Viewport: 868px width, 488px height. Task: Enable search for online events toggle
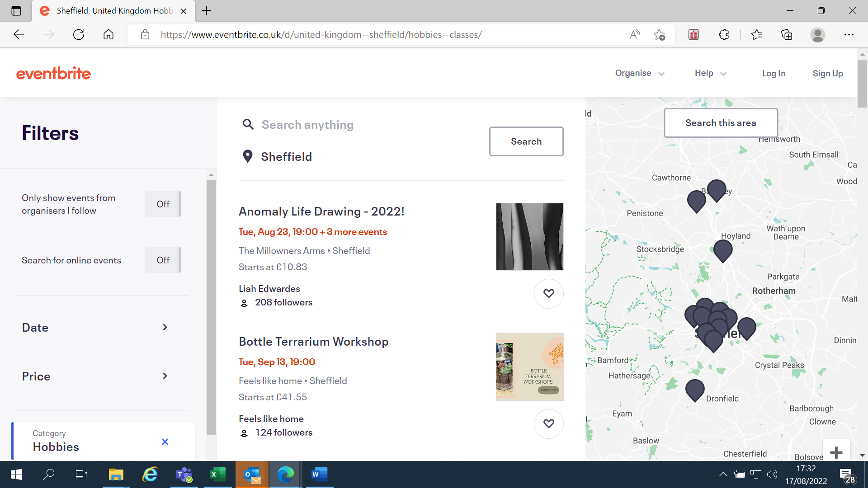(x=163, y=259)
